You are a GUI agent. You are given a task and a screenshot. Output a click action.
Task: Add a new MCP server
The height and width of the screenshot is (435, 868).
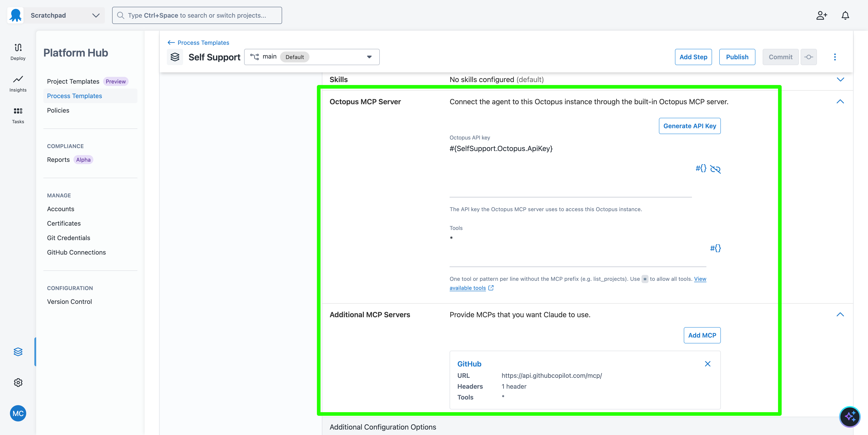click(x=702, y=335)
